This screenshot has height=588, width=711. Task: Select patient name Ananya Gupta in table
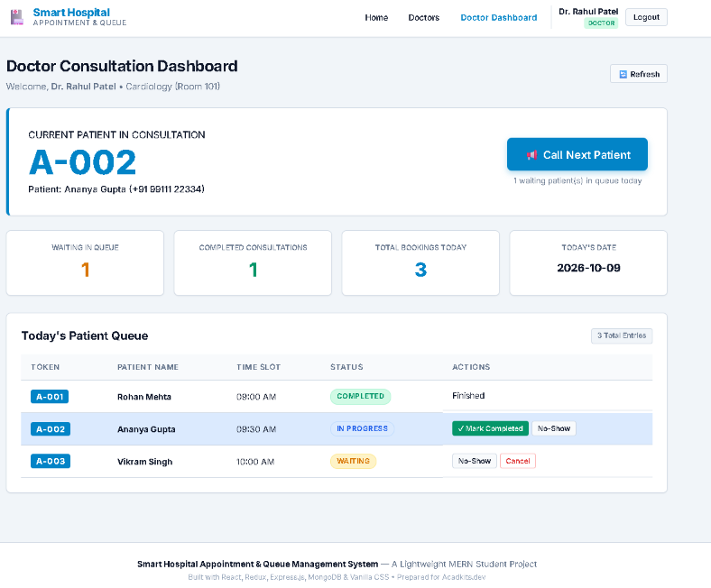(146, 429)
